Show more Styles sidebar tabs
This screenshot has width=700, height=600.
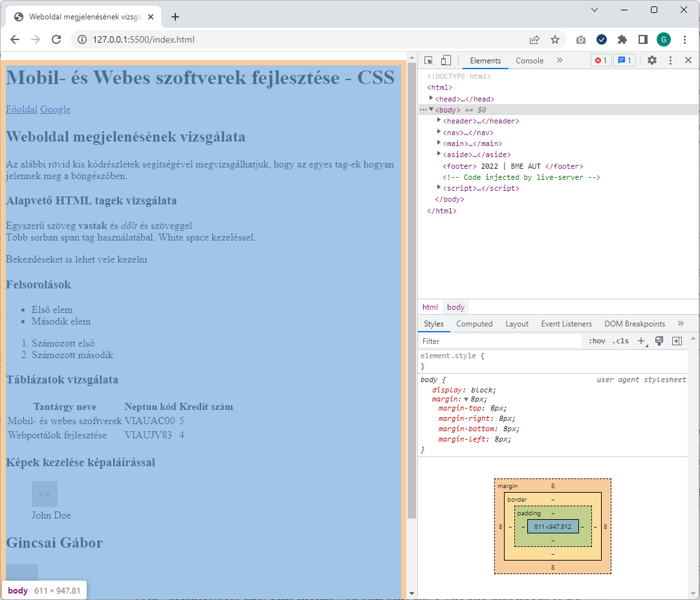[681, 323]
